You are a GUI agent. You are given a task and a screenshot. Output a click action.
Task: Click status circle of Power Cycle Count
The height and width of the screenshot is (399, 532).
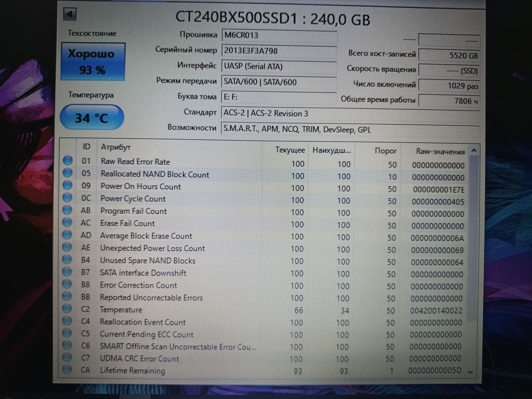pyautogui.click(x=67, y=197)
